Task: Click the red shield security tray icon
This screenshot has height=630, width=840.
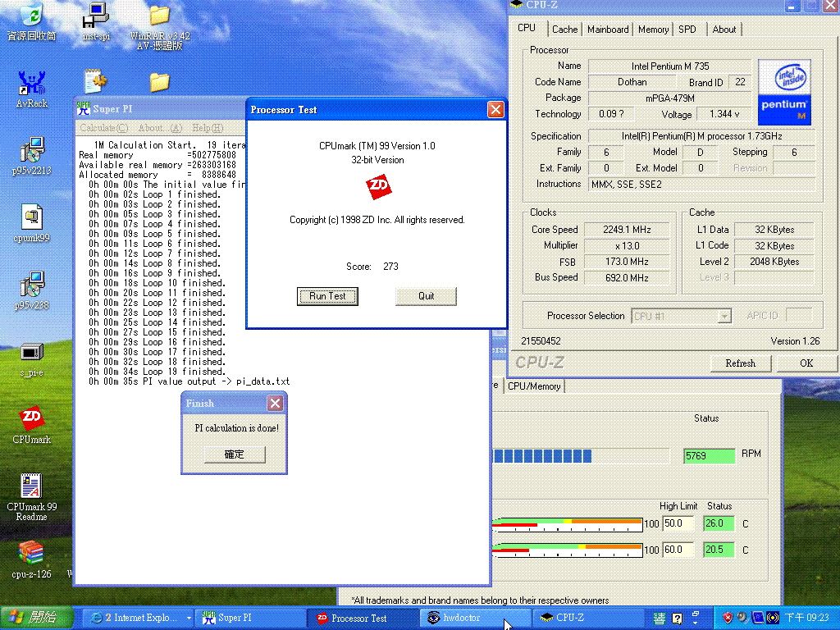Action: tap(727, 618)
